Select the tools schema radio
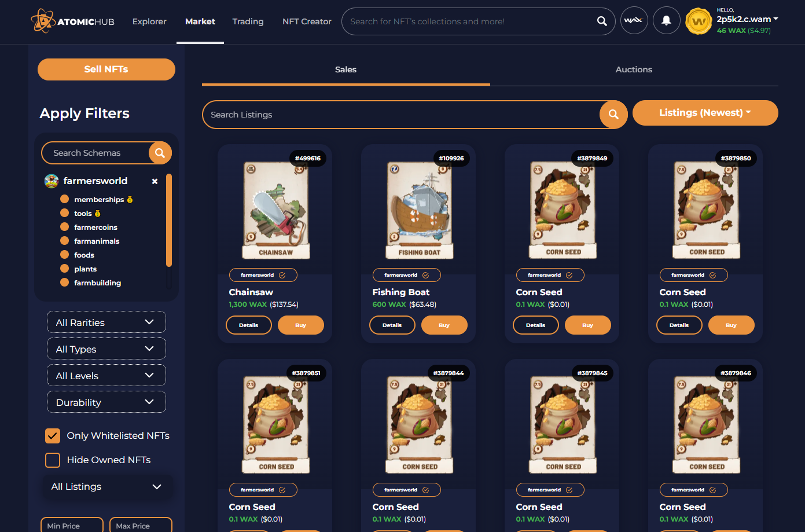 point(64,213)
